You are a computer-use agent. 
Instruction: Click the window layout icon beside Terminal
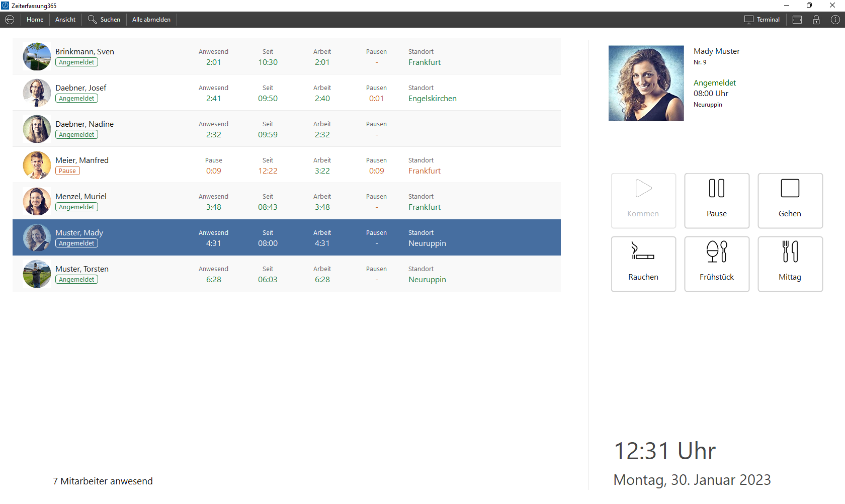(x=797, y=20)
